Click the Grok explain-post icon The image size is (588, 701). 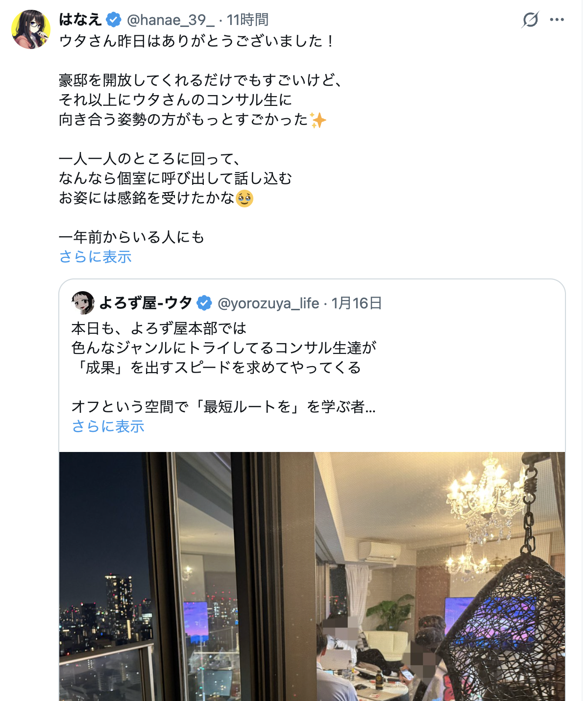(x=530, y=20)
